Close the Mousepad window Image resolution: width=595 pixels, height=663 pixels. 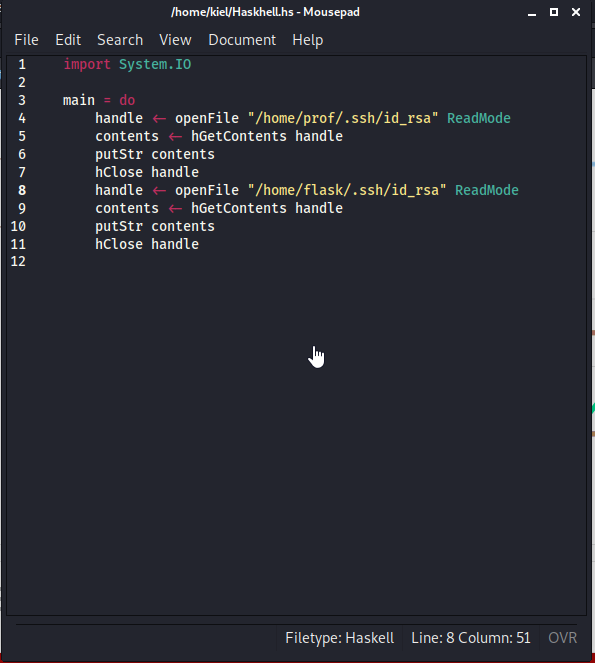point(576,12)
